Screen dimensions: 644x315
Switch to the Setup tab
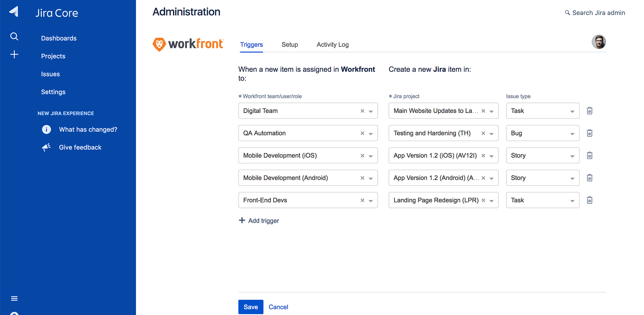pyautogui.click(x=290, y=45)
